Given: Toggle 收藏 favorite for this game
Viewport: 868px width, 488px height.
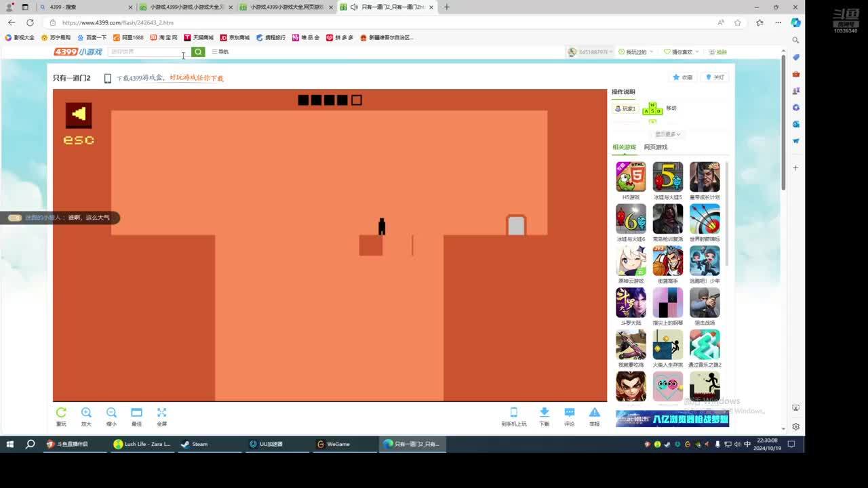Looking at the screenshot, I should [682, 77].
